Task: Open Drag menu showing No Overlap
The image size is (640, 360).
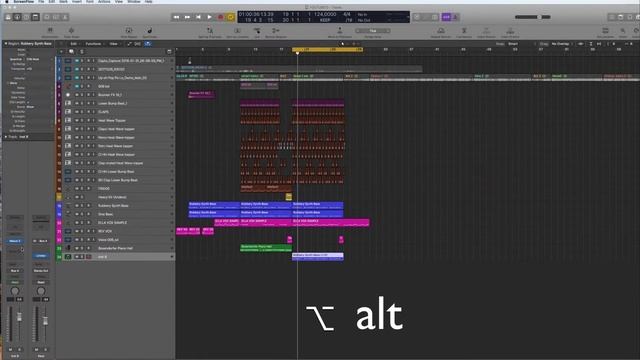Action: click(x=561, y=44)
